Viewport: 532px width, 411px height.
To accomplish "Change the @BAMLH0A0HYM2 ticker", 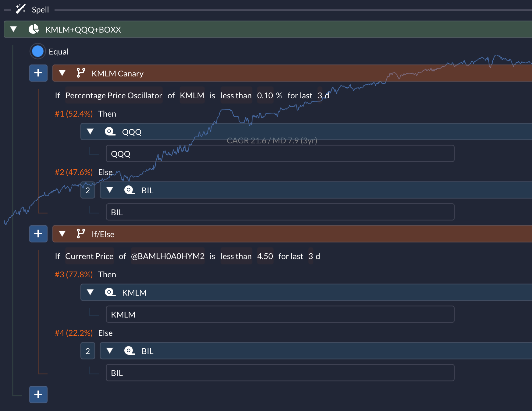I will pos(168,256).
